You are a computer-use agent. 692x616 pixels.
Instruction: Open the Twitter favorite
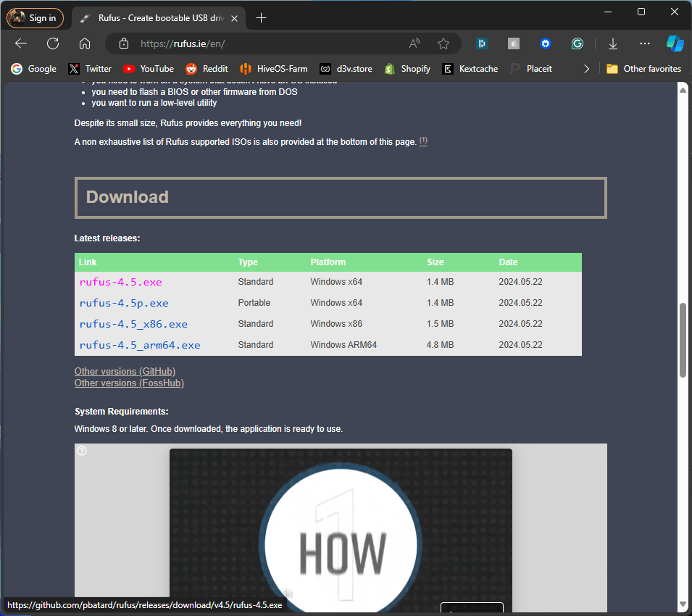(89, 69)
